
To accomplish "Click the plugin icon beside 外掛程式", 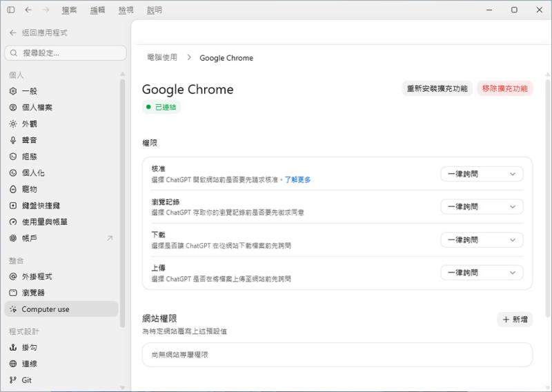I will 13,277.
